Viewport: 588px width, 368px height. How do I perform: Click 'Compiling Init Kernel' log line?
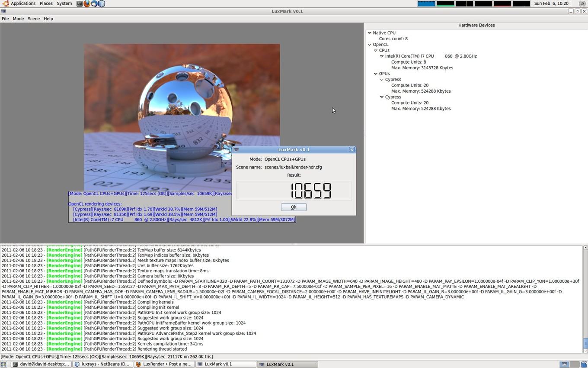click(x=158, y=307)
